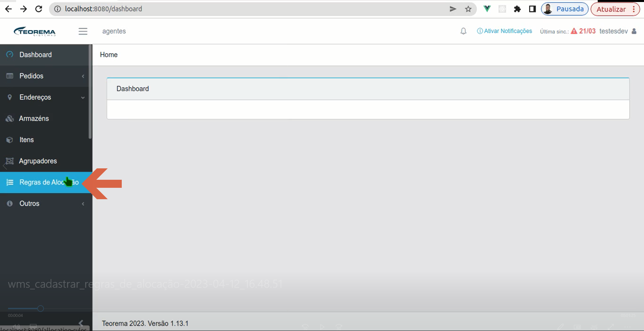The height and width of the screenshot is (331, 644).
Task: Click the agentes header text
Action: [114, 31]
